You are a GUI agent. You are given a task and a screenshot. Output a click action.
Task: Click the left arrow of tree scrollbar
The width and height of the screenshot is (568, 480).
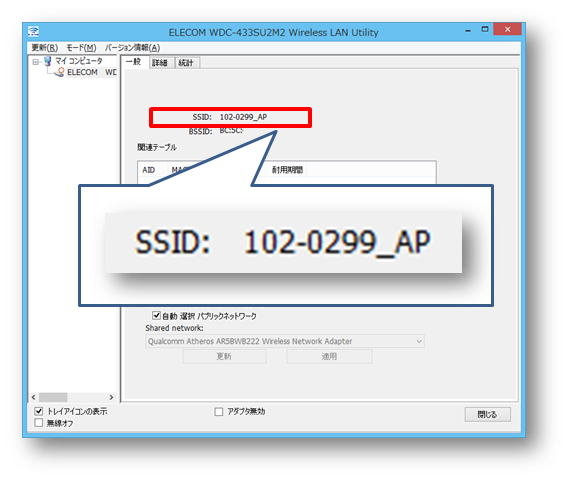pyautogui.click(x=33, y=397)
